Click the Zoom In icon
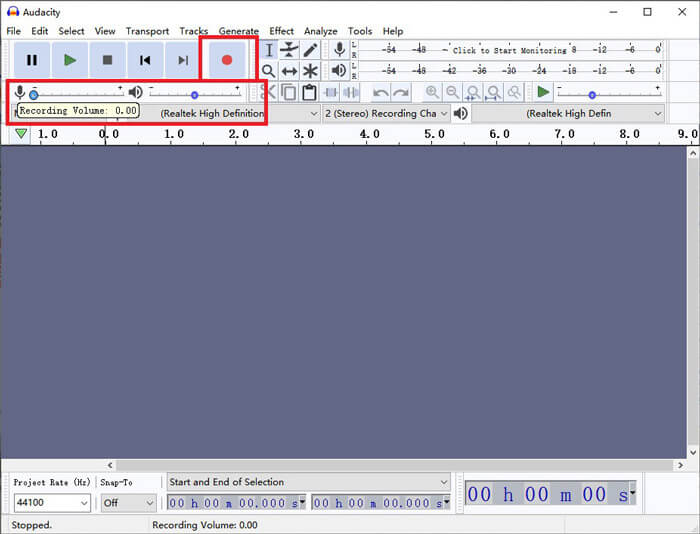 click(x=432, y=92)
